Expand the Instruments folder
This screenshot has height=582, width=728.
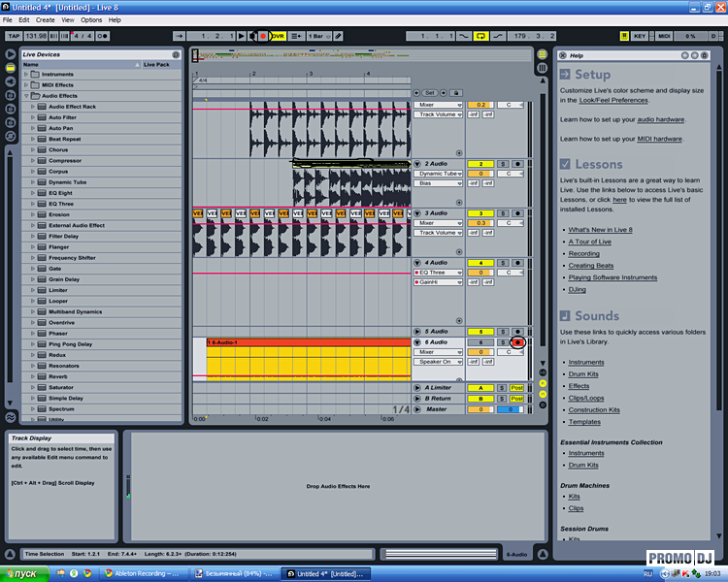pos(26,74)
